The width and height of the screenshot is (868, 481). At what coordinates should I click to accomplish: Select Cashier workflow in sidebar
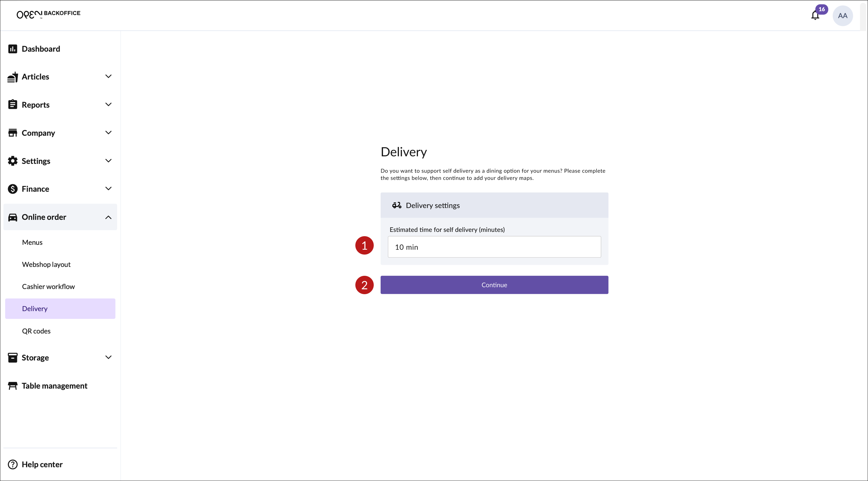pos(48,287)
